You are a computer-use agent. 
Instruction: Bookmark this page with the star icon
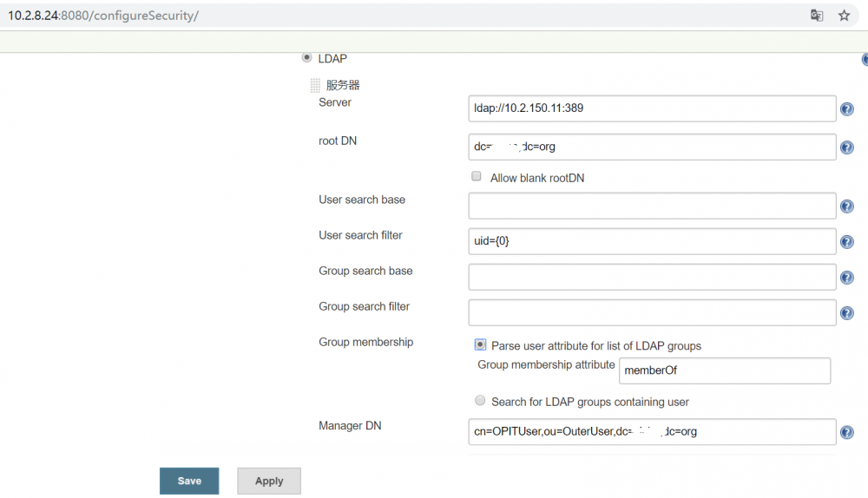click(844, 16)
